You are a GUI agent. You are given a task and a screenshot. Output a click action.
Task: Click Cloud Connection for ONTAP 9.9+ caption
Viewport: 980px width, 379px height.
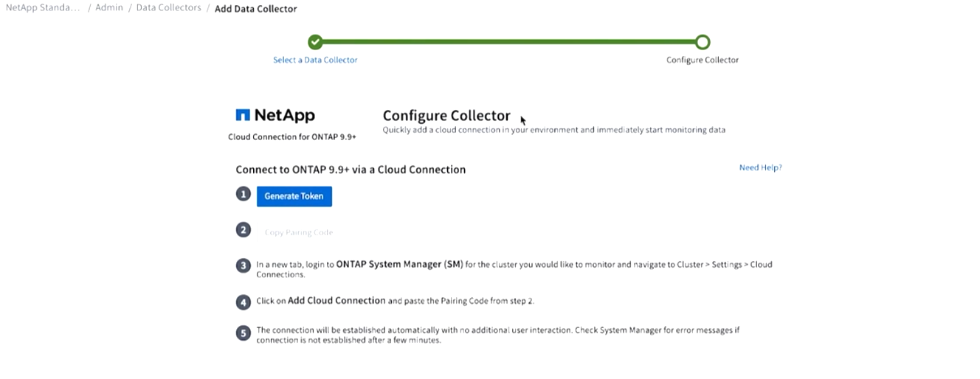pyautogui.click(x=292, y=137)
